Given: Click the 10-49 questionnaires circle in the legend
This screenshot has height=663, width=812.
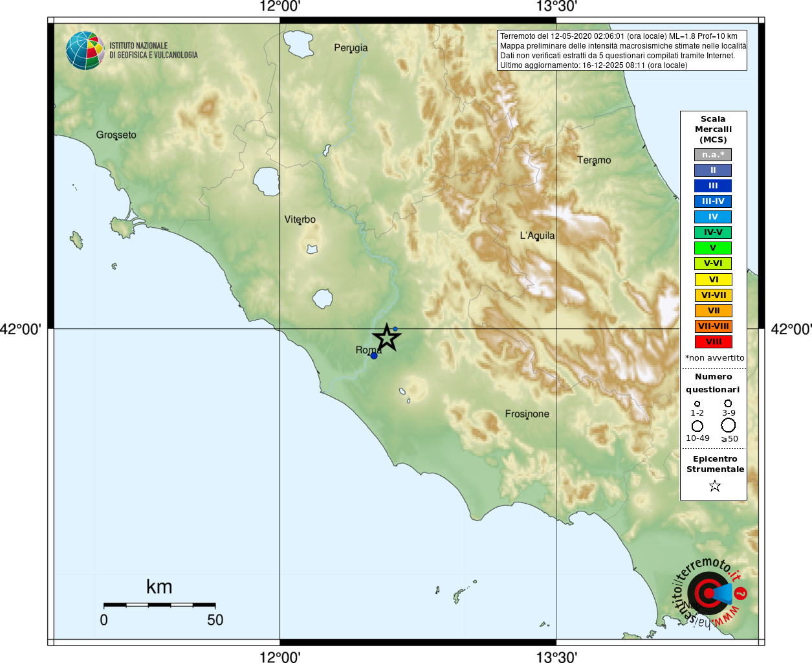Looking at the screenshot, I should pos(697,426).
